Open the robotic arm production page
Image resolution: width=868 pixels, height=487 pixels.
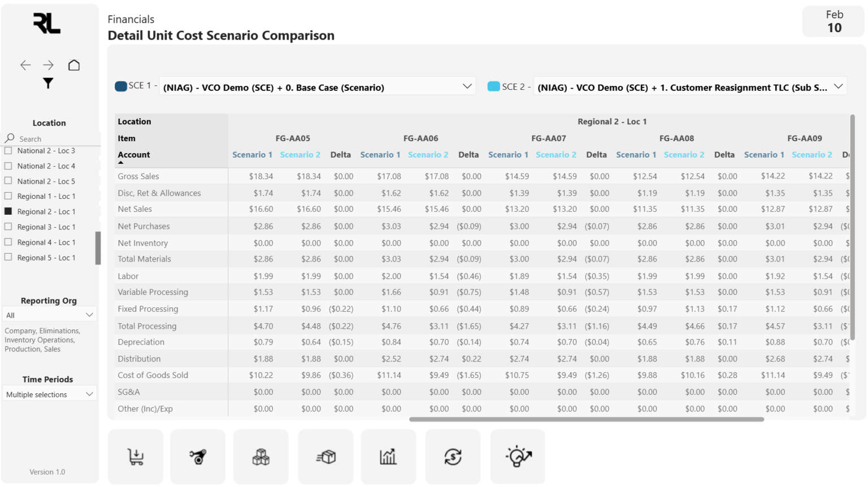pyautogui.click(x=198, y=456)
